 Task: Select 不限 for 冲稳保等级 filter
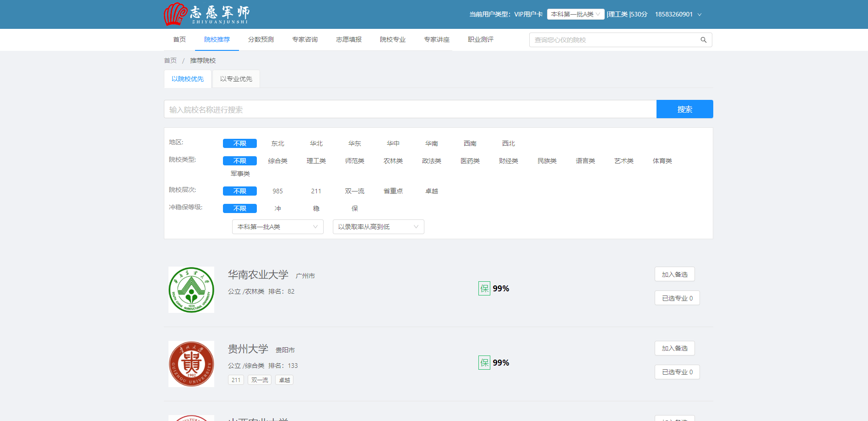[240, 208]
